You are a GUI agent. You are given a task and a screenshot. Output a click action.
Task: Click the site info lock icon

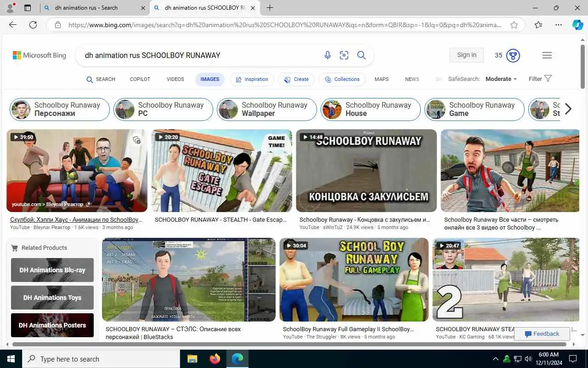(x=58, y=25)
